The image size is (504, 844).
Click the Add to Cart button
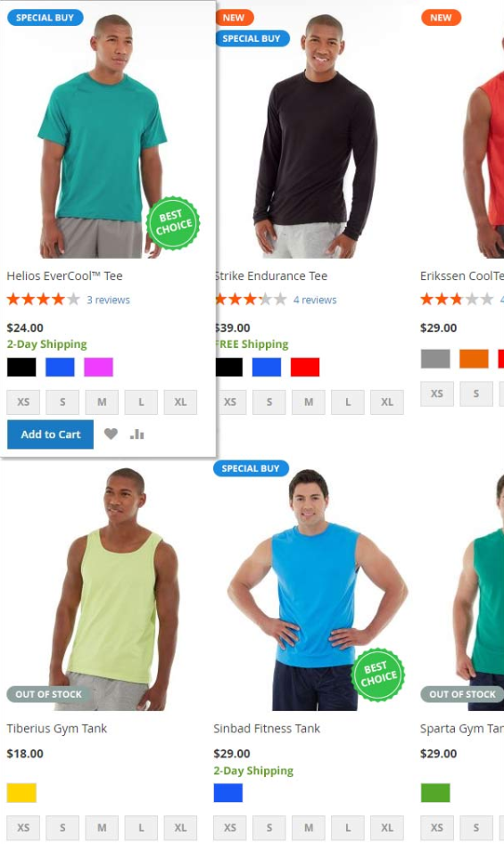click(x=51, y=434)
